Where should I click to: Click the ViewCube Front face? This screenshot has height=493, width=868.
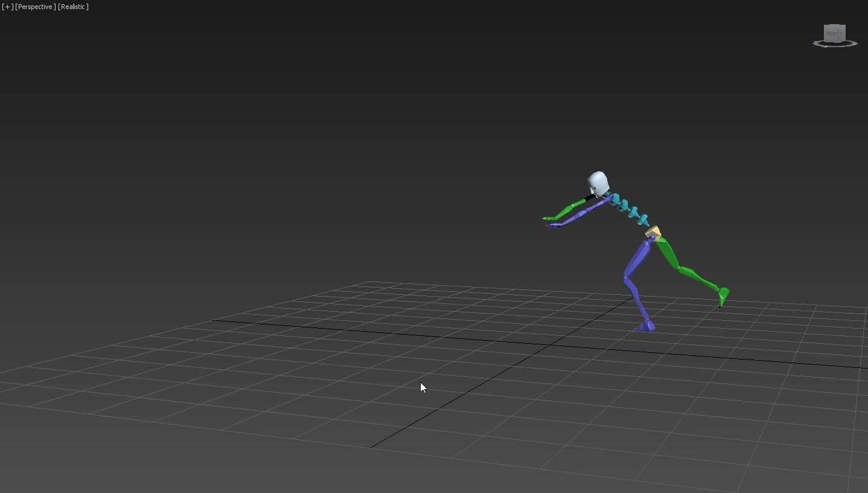point(832,33)
